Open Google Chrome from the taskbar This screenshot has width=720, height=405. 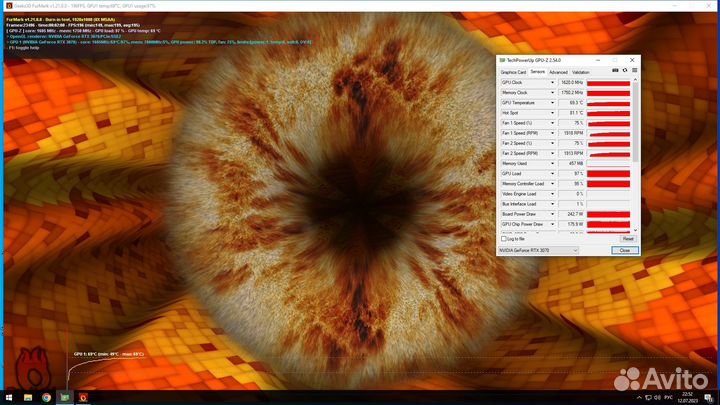click(x=46, y=397)
